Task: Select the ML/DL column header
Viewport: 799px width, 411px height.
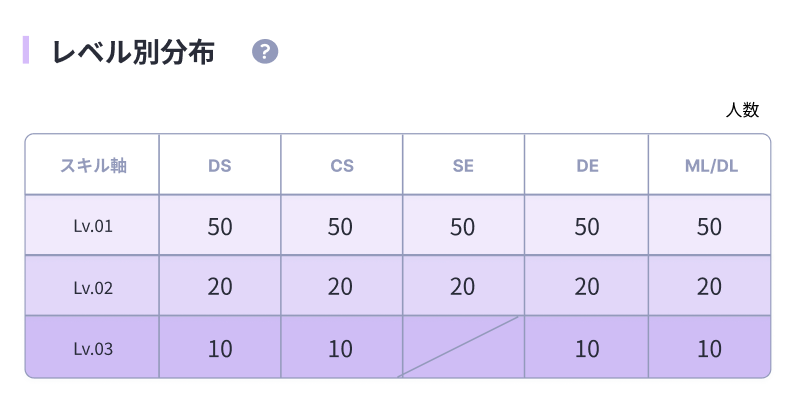Action: (710, 165)
